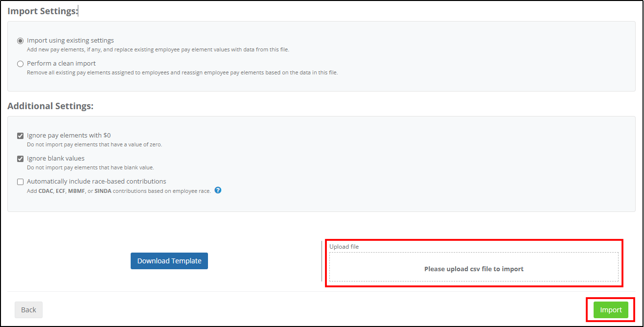
Task: Click 'Upload file' label text
Action: [x=344, y=247]
